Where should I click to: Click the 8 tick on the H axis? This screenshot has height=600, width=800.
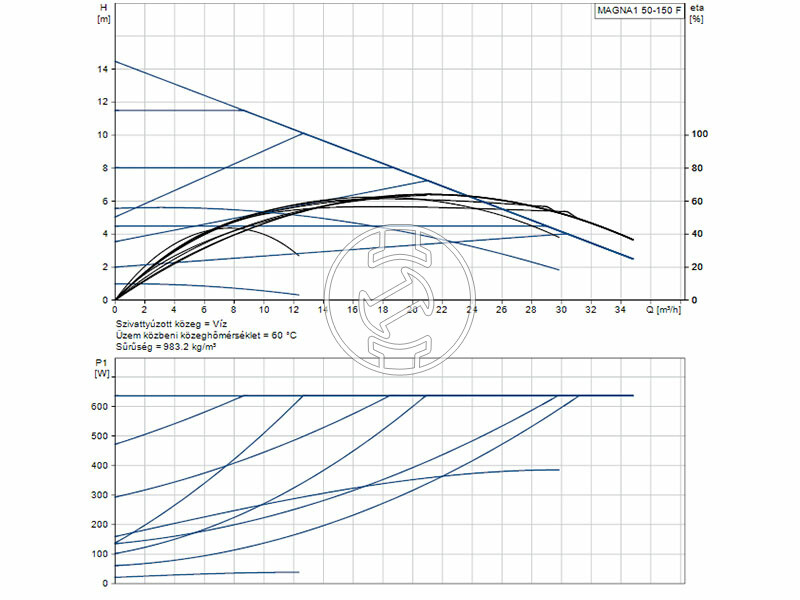[106, 168]
